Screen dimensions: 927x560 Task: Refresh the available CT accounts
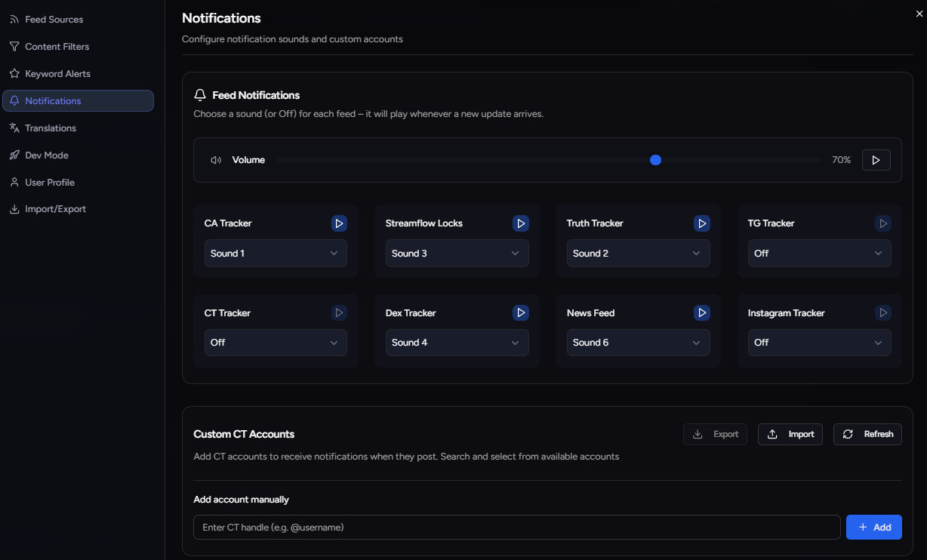click(867, 434)
